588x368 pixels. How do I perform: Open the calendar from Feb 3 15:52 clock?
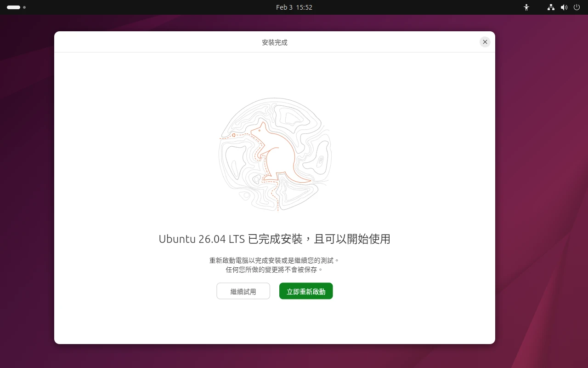(x=294, y=7)
